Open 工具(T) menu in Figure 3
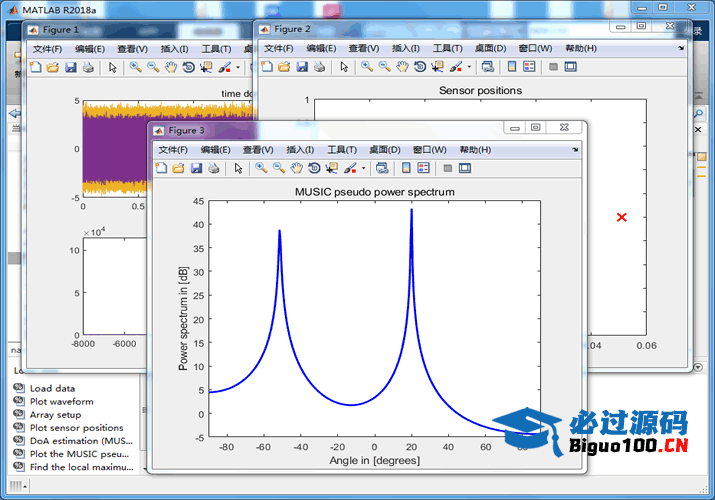715x500 pixels. pos(342,150)
